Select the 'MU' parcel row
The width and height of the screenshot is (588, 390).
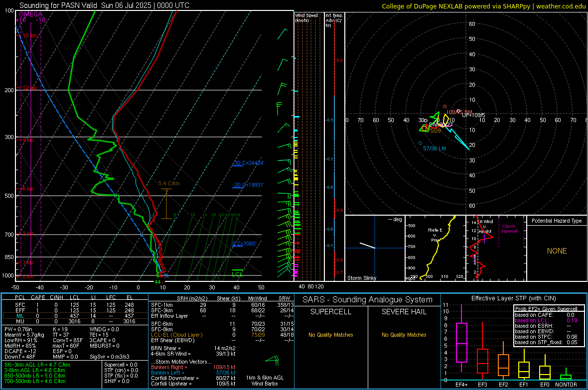(75, 321)
